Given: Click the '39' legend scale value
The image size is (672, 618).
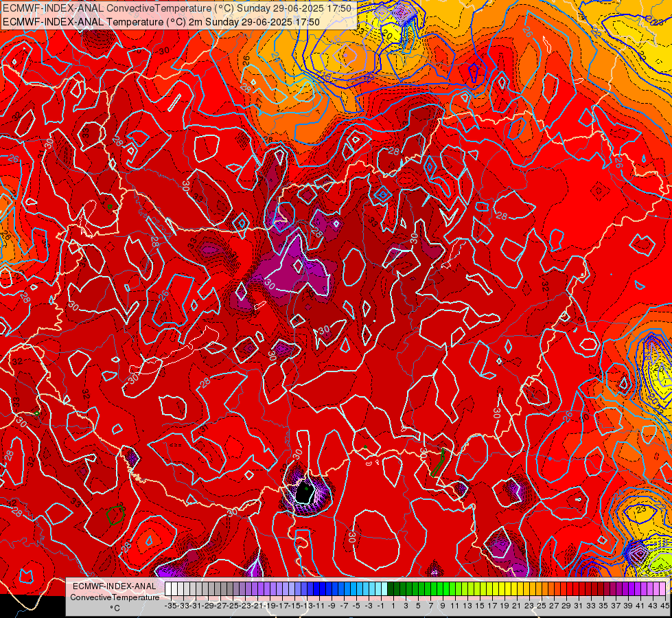Looking at the screenshot, I should pyautogui.click(x=629, y=606).
